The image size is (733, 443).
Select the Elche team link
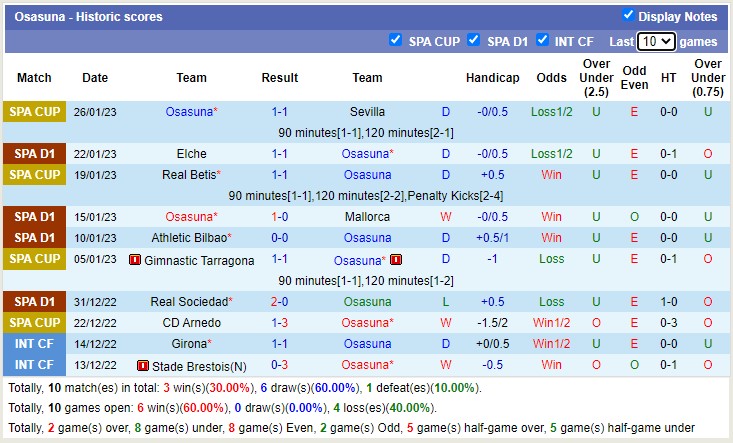click(191, 154)
